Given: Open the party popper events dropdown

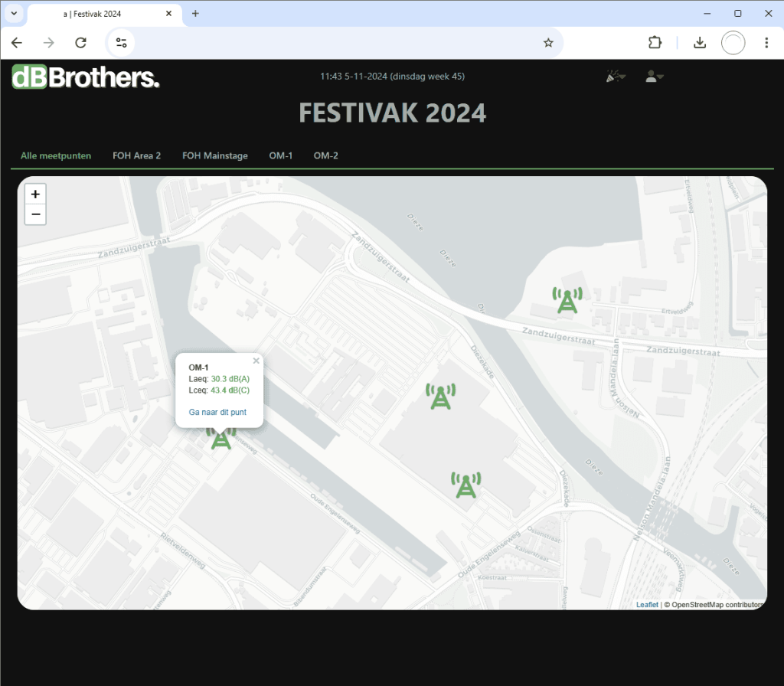Looking at the screenshot, I should (x=616, y=77).
